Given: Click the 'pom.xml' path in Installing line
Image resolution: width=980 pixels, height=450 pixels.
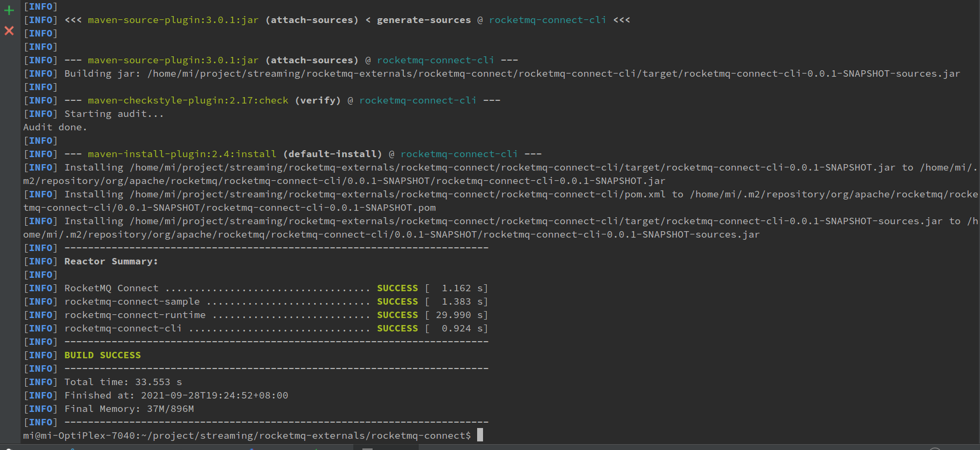Looking at the screenshot, I should point(645,194).
